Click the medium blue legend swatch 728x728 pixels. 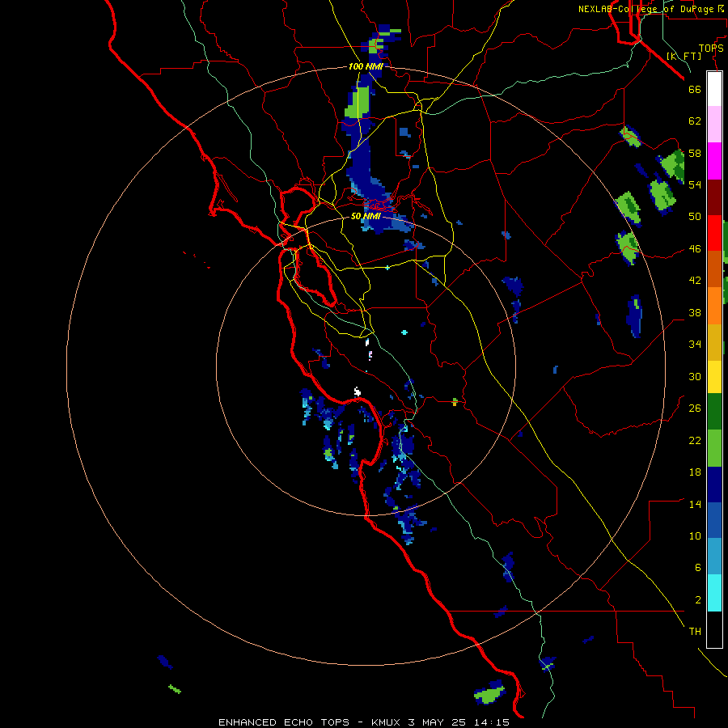pyautogui.click(x=714, y=520)
